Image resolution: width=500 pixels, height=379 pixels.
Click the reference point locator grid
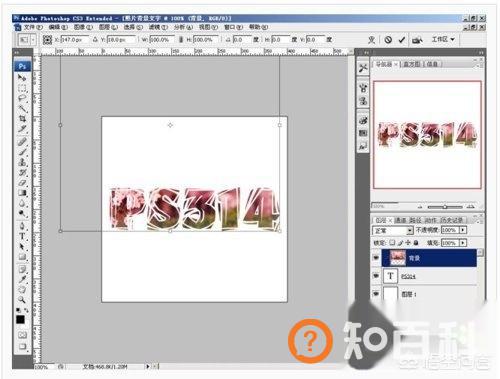pos(47,40)
